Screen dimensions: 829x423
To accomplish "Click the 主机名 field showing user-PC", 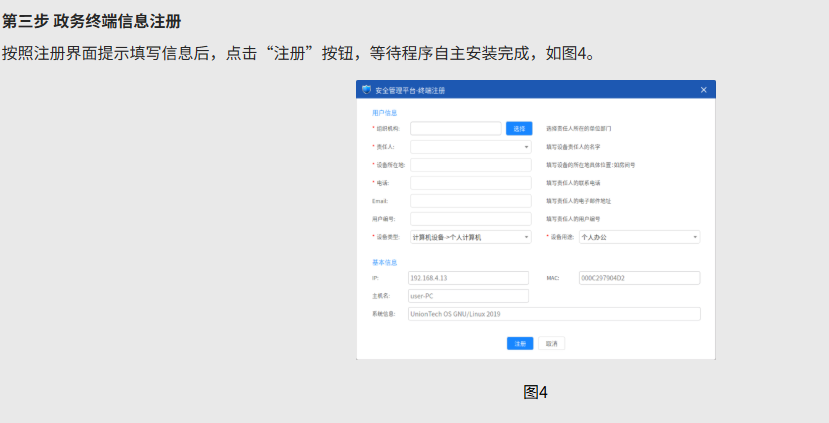I will point(468,296).
